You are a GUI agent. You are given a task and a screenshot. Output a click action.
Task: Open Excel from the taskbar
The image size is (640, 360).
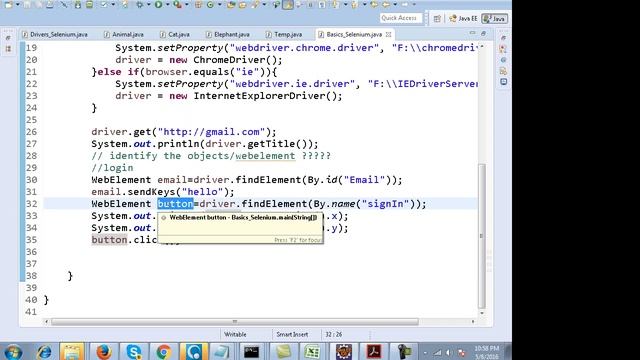312,351
